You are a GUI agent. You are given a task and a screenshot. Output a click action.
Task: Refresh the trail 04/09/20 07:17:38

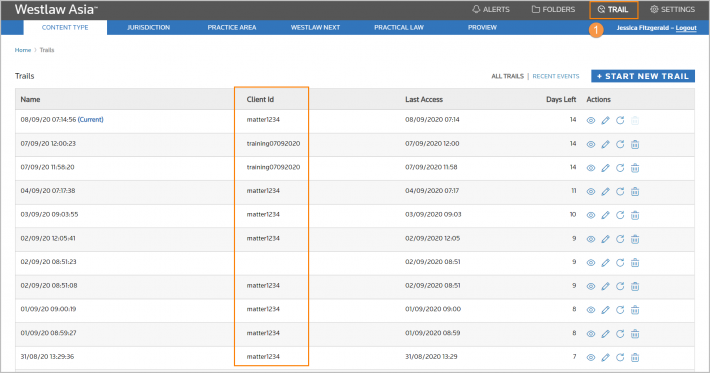620,191
